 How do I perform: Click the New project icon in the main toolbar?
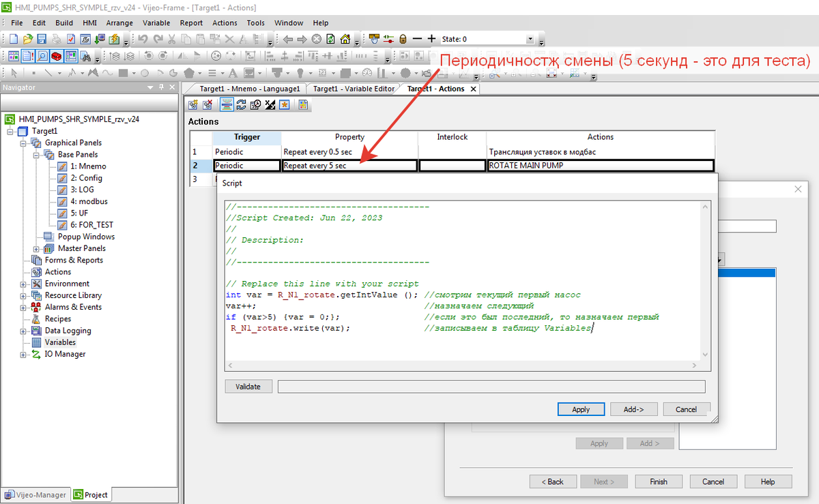tap(13, 39)
